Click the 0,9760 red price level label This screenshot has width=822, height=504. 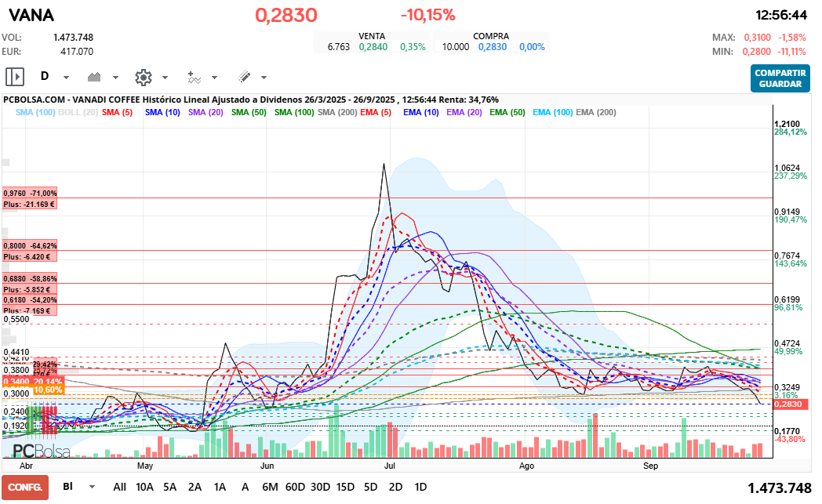coord(30,193)
